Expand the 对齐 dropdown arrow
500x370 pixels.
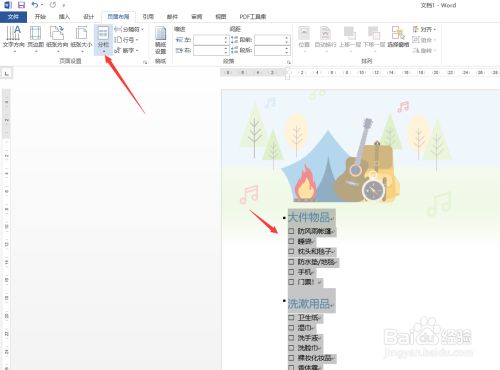(x=435, y=30)
